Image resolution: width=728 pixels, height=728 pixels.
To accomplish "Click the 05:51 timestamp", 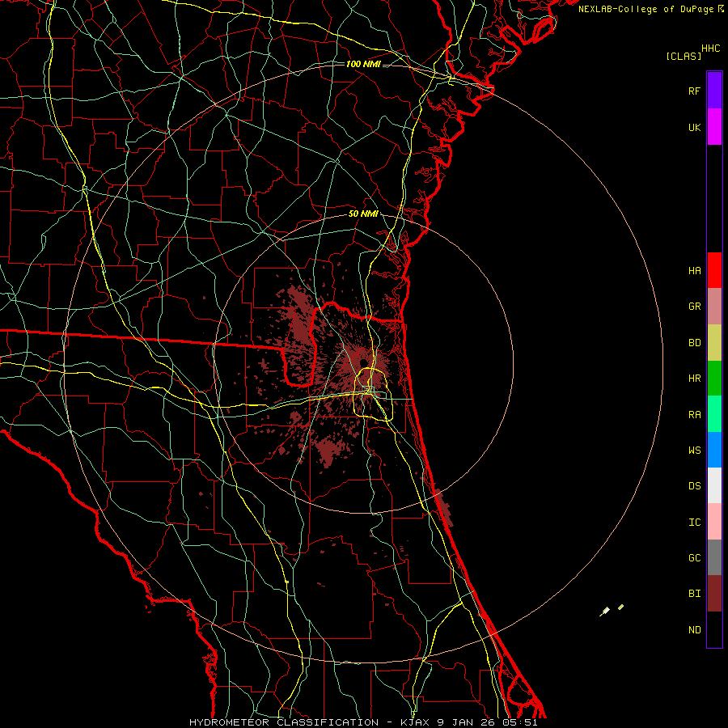I will (520, 722).
